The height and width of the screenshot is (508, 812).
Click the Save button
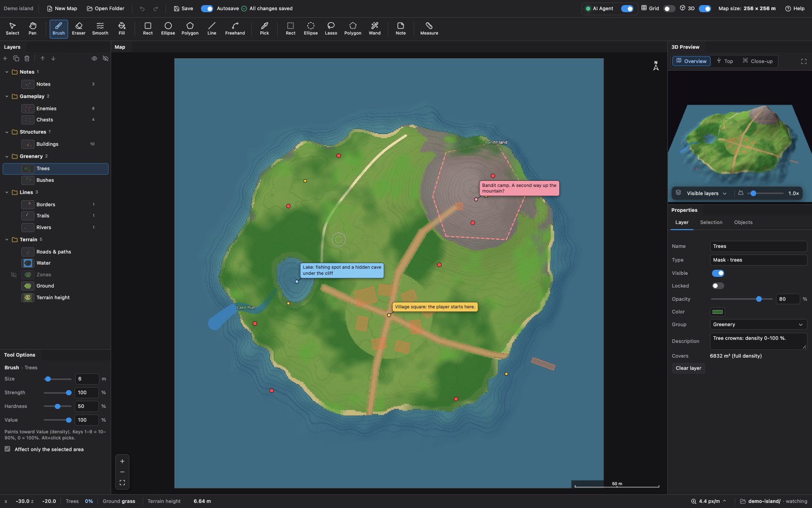coord(183,9)
